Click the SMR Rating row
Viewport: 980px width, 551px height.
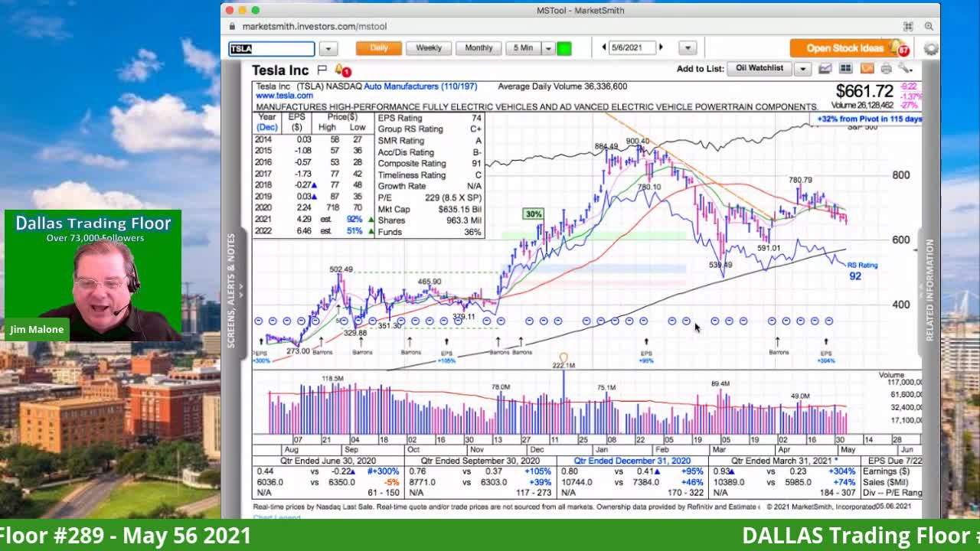(x=430, y=141)
